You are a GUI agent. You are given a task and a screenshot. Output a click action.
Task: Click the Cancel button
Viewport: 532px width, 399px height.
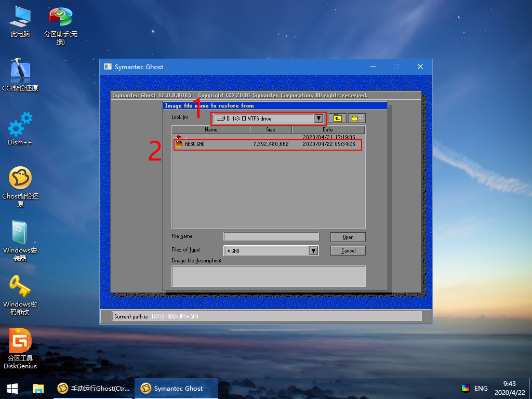pos(348,251)
